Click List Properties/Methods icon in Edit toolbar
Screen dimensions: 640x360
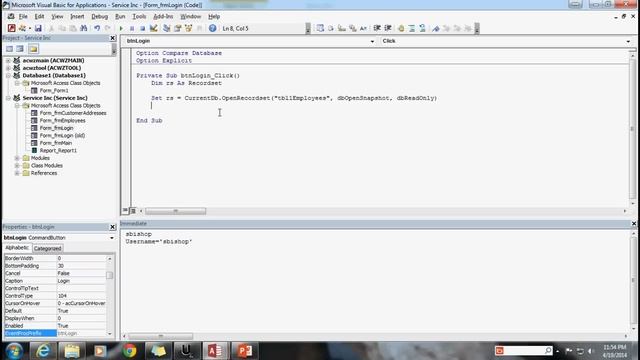320,28
